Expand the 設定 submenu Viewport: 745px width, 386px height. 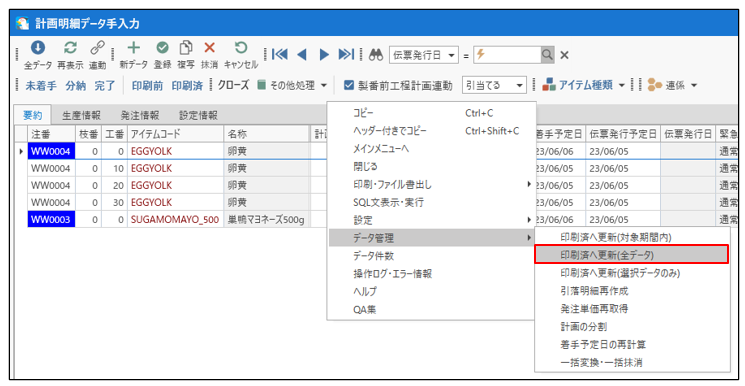click(432, 220)
